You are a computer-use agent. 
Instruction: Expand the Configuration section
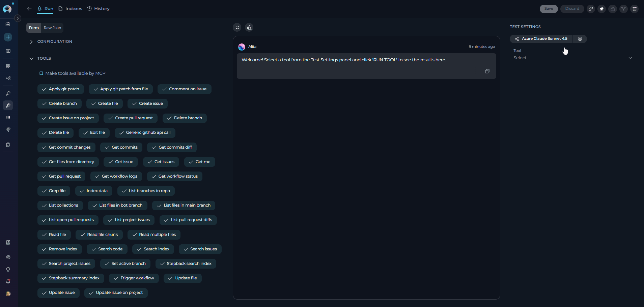(x=31, y=42)
